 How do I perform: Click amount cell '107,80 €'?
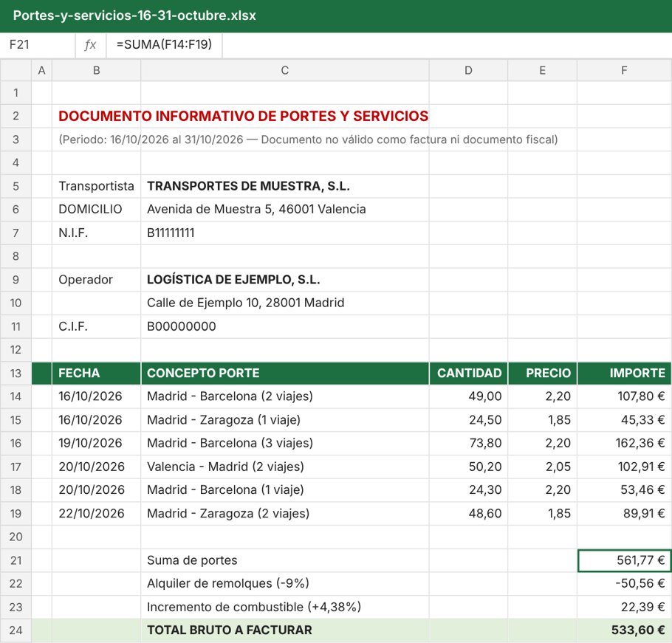[625, 396]
